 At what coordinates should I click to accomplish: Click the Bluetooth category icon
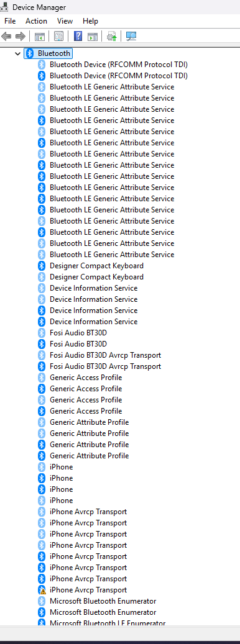30,53
